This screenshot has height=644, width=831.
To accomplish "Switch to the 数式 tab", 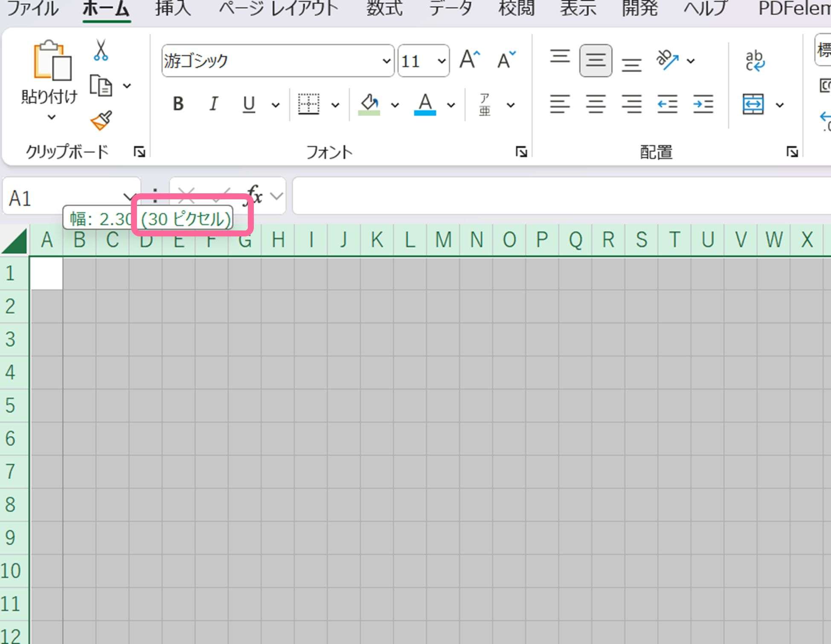I will pyautogui.click(x=384, y=8).
